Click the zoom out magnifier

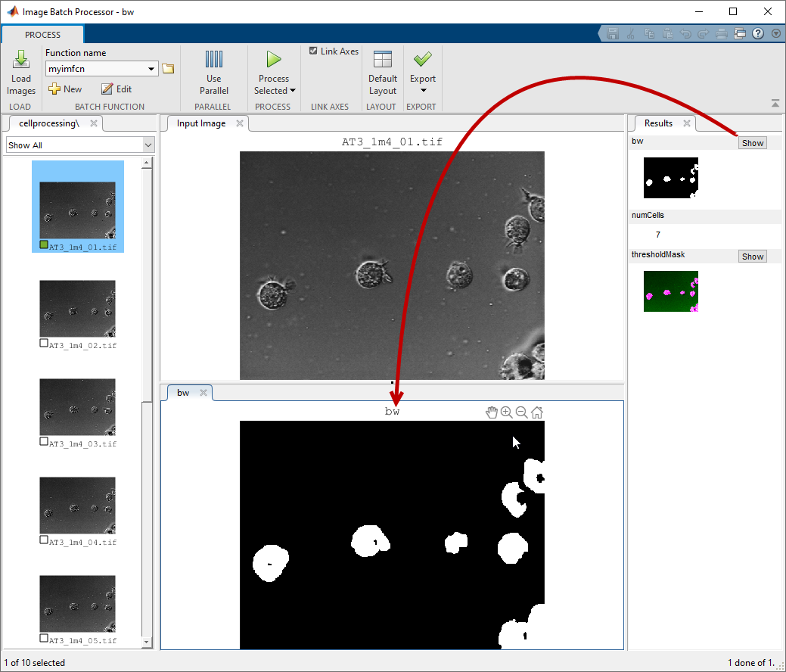522,412
